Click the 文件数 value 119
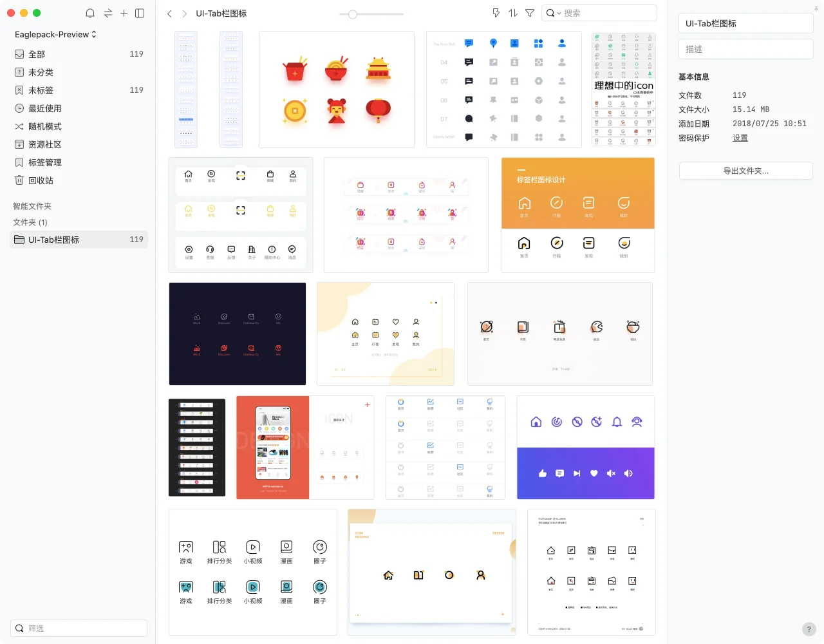Image resolution: width=824 pixels, height=644 pixels. [x=740, y=95]
